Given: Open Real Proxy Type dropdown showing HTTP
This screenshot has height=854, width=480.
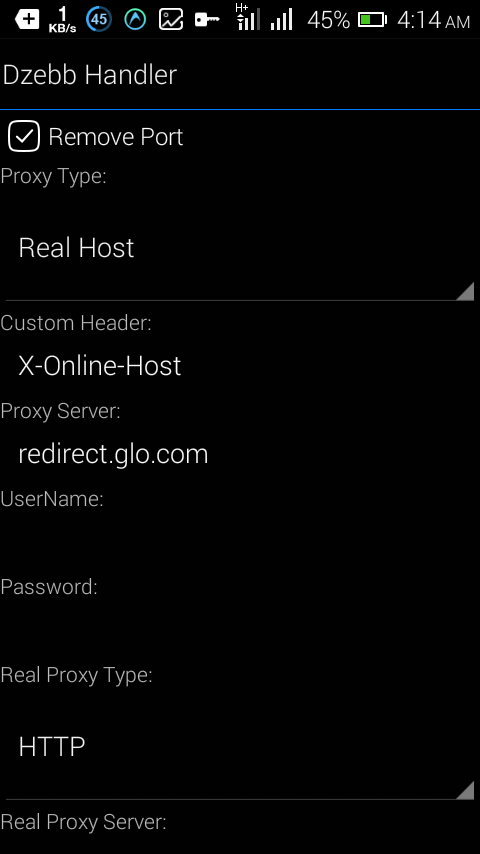Looking at the screenshot, I should click(x=240, y=747).
